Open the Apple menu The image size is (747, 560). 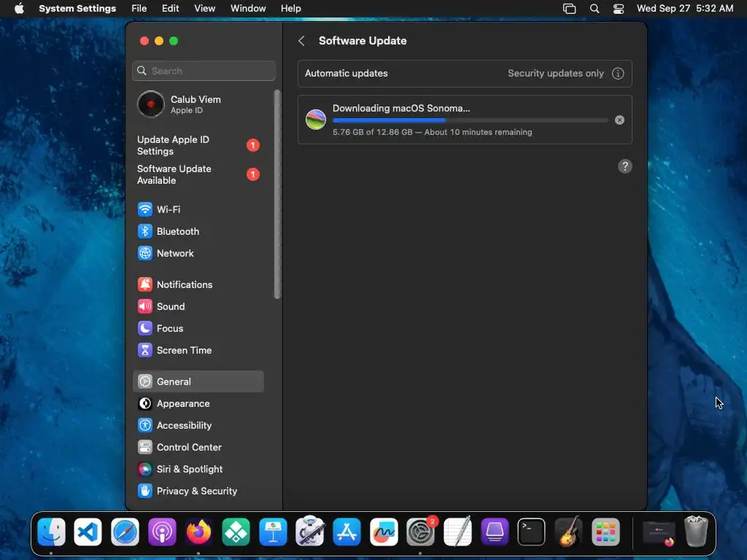click(19, 9)
